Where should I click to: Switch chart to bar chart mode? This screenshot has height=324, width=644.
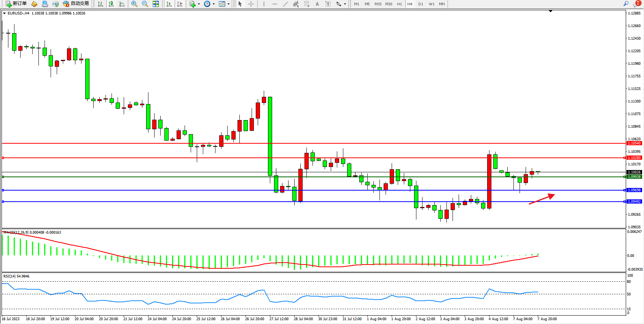100,4
